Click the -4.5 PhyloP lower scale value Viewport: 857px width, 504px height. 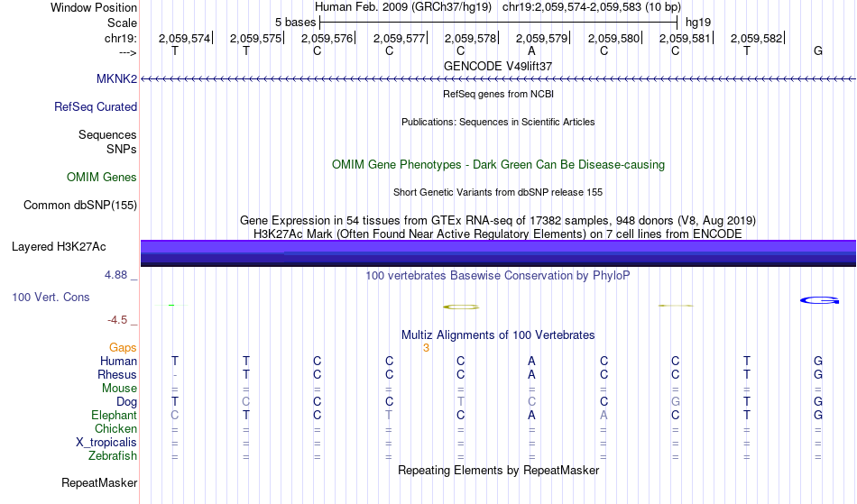point(117,320)
